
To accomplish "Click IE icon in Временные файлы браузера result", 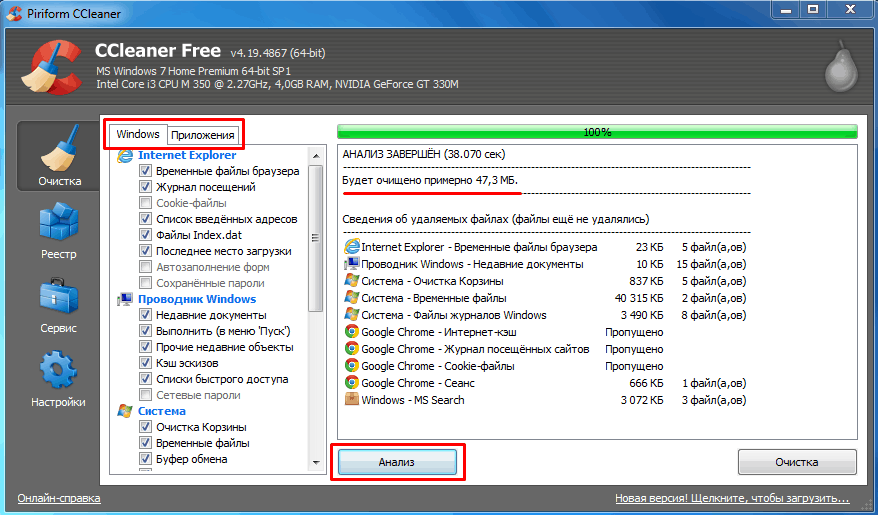I will point(352,247).
